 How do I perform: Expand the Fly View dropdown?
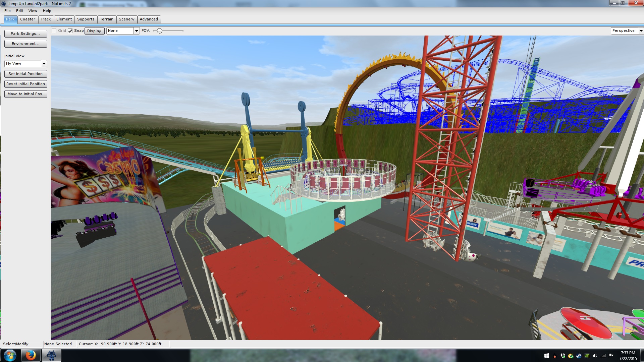pos(44,64)
